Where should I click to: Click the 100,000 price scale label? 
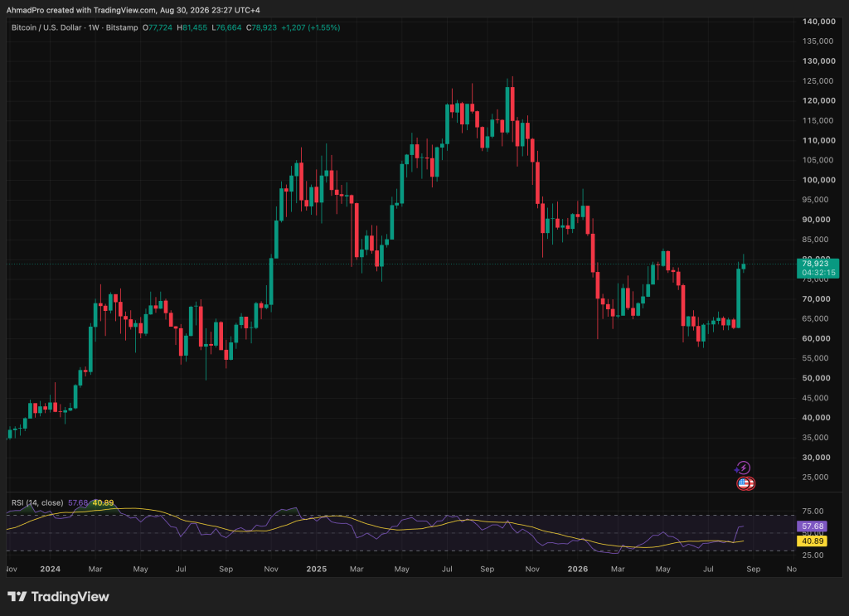818,180
